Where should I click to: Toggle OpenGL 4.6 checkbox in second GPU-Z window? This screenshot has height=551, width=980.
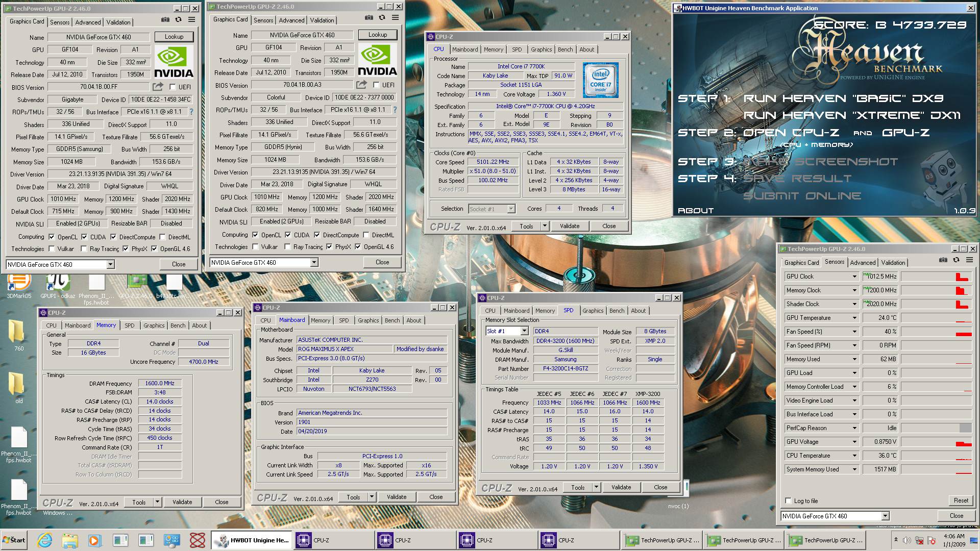358,247
